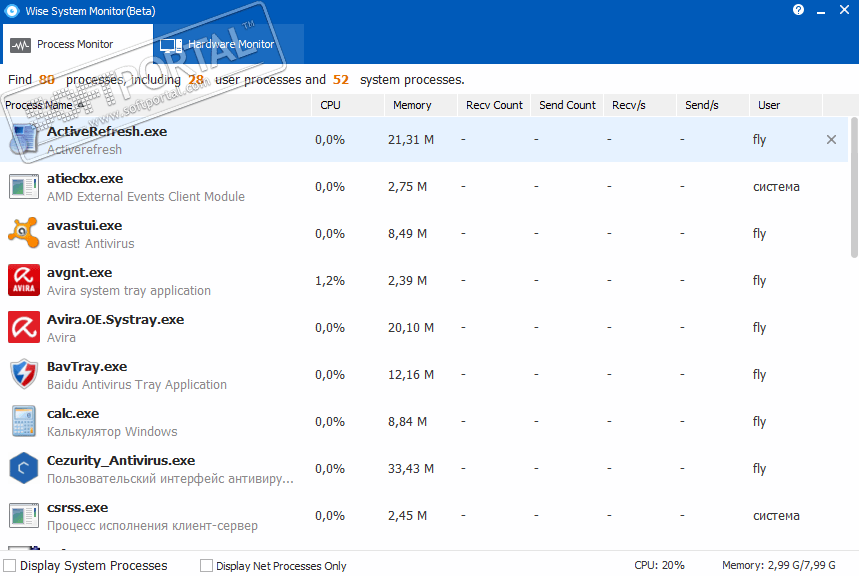Select the avastui.exe process name
The image size is (859, 576).
point(84,226)
